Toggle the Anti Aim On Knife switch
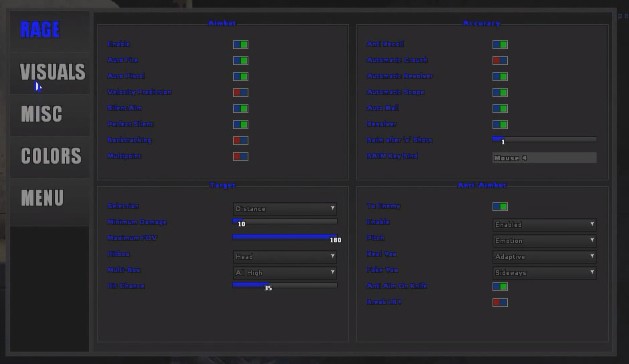 (x=500, y=287)
